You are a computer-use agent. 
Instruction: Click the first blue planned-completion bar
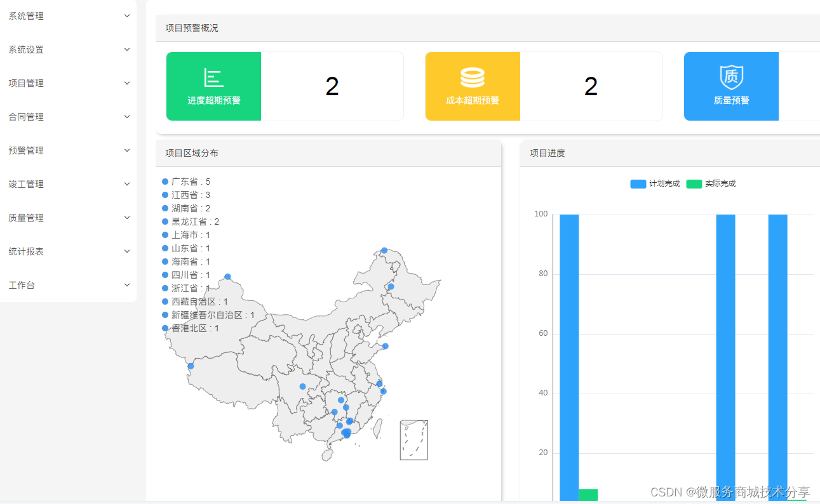pyautogui.click(x=569, y=357)
